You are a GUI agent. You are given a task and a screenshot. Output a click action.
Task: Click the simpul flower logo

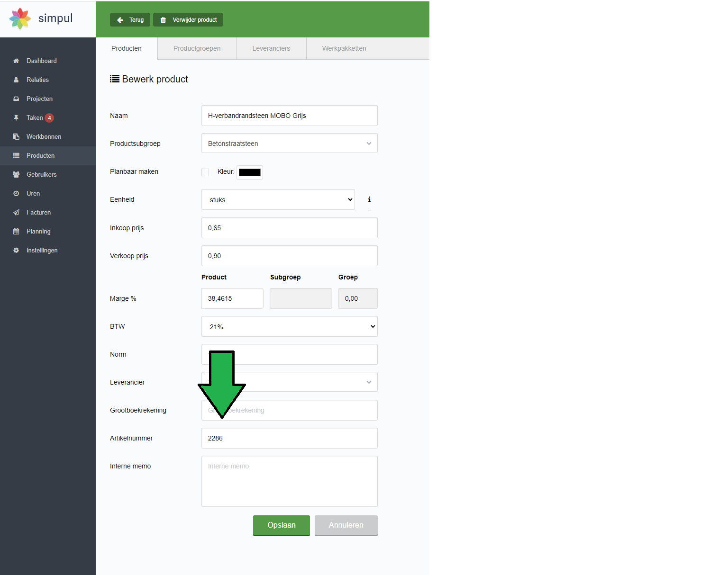pos(20,18)
